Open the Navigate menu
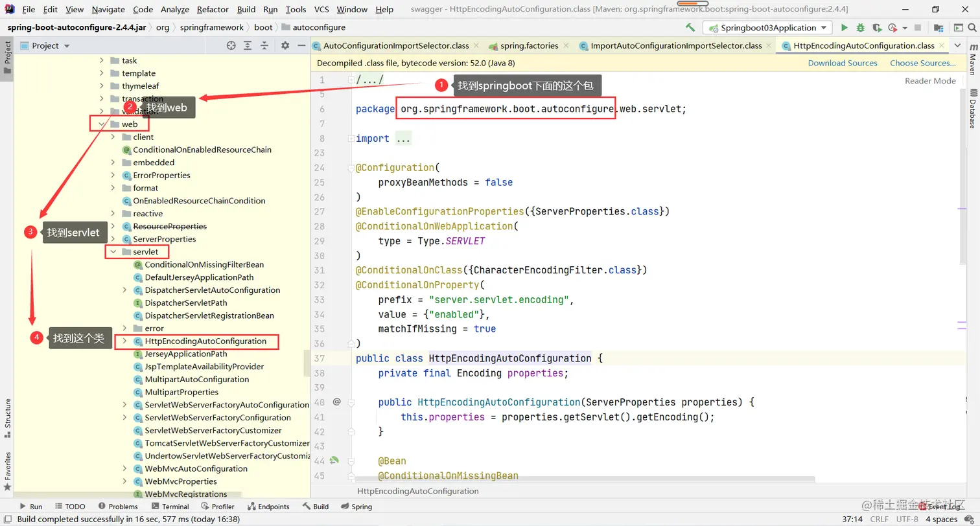The width and height of the screenshot is (980, 526). [108, 9]
